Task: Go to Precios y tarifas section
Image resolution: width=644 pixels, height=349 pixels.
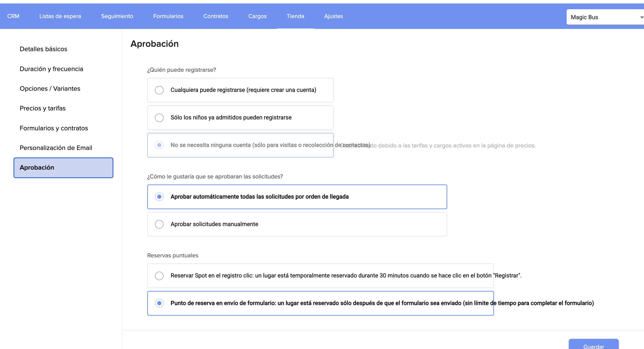Action: pyautogui.click(x=43, y=108)
